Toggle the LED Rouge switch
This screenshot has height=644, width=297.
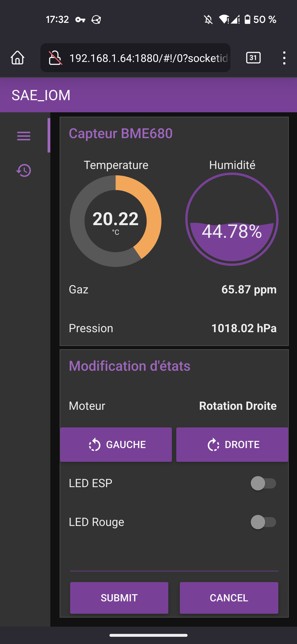tap(263, 522)
